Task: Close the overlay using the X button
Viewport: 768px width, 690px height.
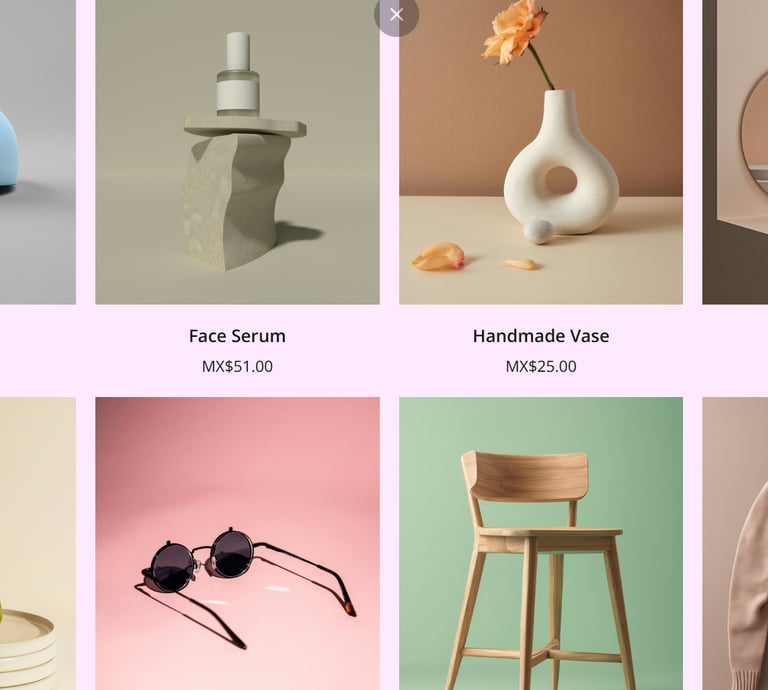Action: point(396,15)
